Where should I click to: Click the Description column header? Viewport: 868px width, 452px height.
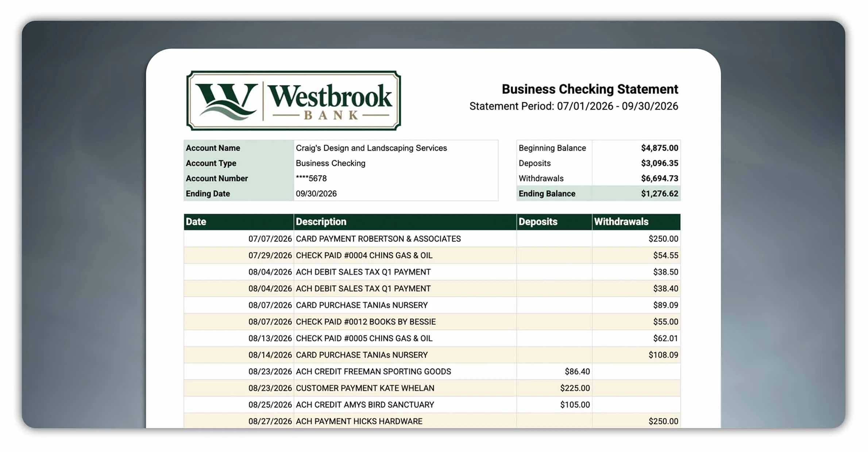coord(405,222)
